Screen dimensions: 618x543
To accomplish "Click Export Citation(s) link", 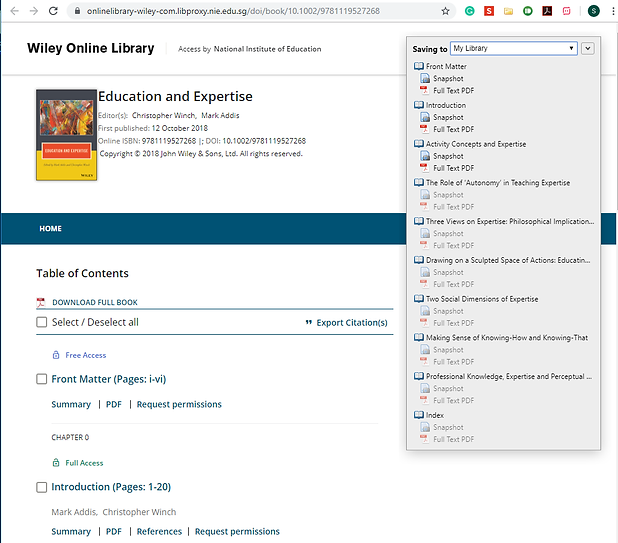I will coord(352,323).
